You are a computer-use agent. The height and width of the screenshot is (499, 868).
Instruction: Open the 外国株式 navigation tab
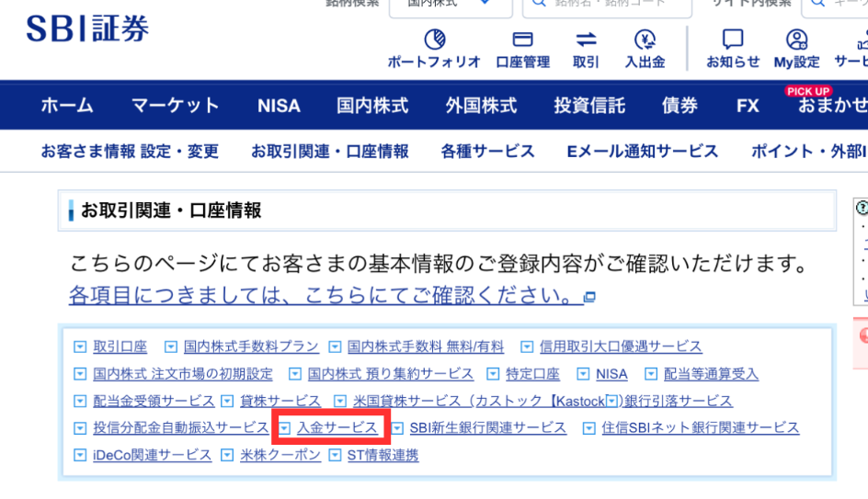481,106
